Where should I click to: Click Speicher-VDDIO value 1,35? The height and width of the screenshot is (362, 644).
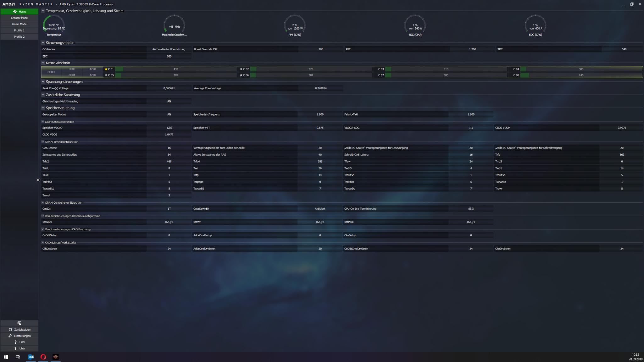169,128
